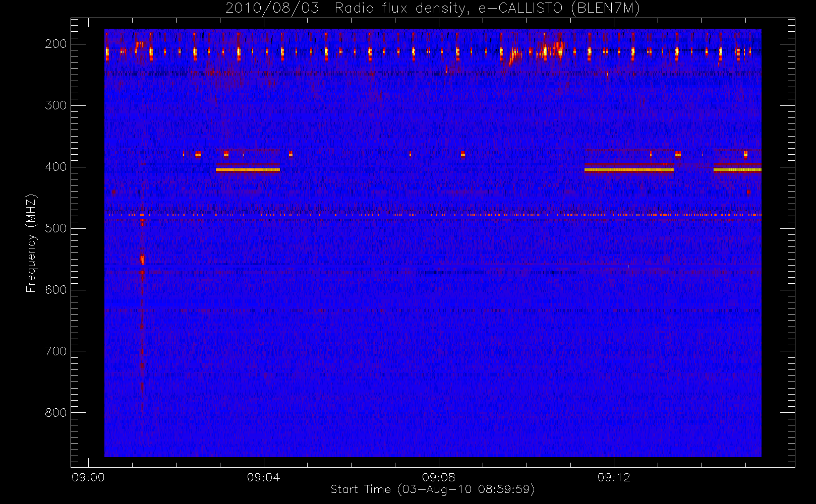Select the '700' frequency axis label
Image resolution: width=816 pixels, height=504 pixels.
click(55, 351)
